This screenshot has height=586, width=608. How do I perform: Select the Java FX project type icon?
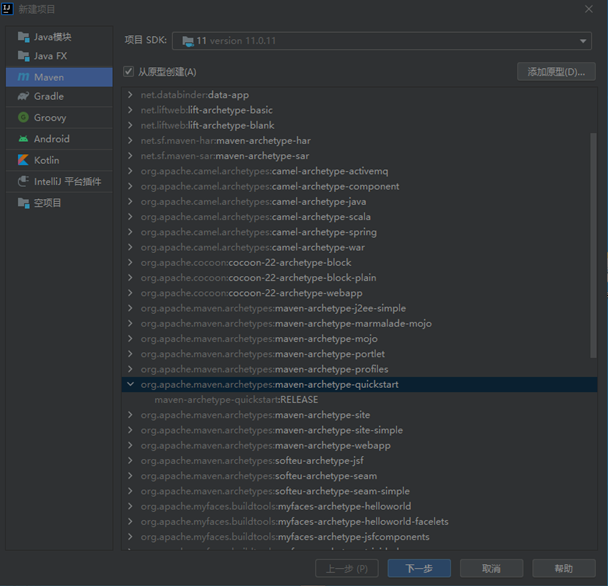click(x=23, y=56)
